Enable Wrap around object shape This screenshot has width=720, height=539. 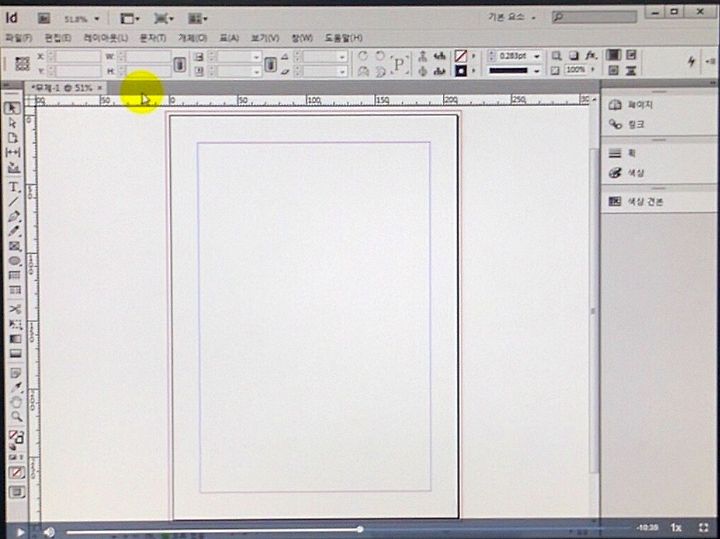[x=613, y=70]
